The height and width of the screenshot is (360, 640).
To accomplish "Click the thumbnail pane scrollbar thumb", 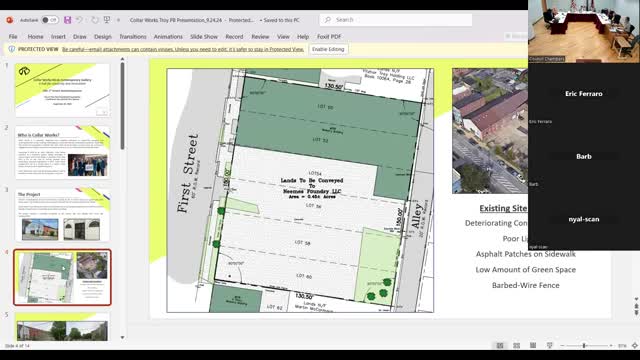I will tap(122, 106).
